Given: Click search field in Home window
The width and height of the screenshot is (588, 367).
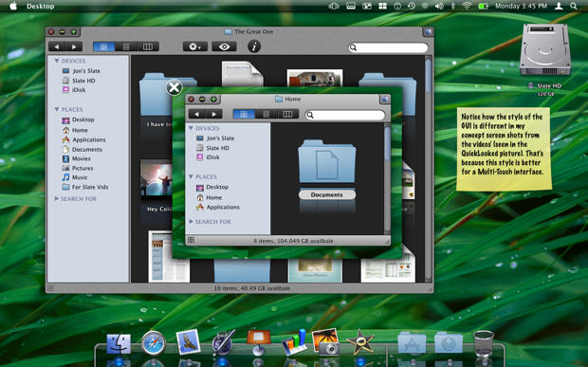Looking at the screenshot, I should (x=345, y=115).
